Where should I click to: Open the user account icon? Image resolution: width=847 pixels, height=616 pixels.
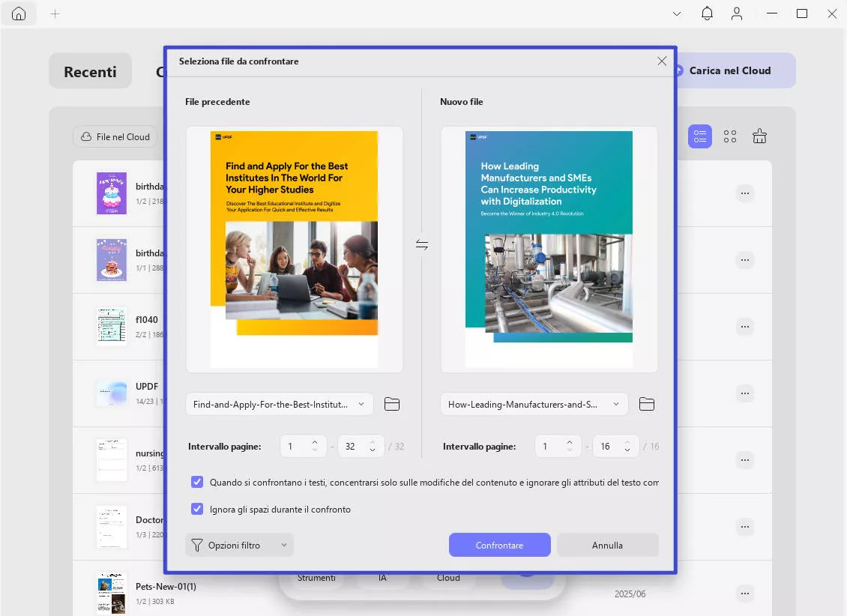click(736, 14)
